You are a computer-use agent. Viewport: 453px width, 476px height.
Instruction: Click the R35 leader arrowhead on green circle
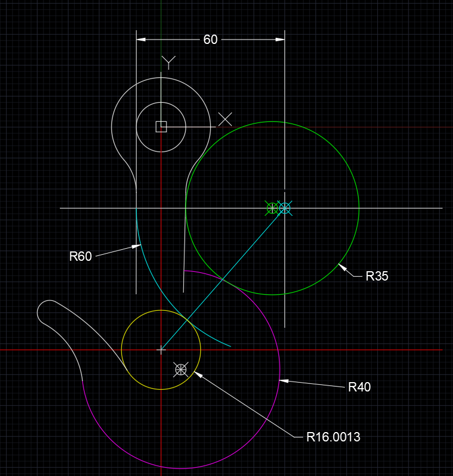343,268
